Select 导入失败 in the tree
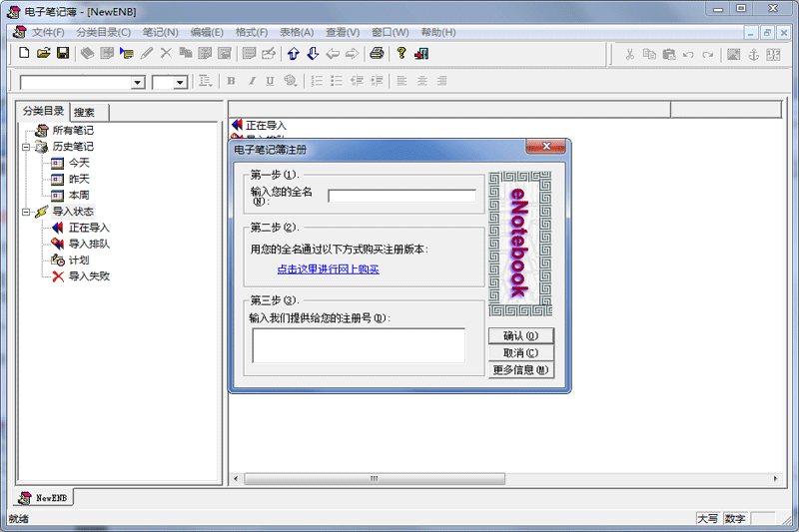Viewport: 799px width, 532px height. (x=89, y=276)
